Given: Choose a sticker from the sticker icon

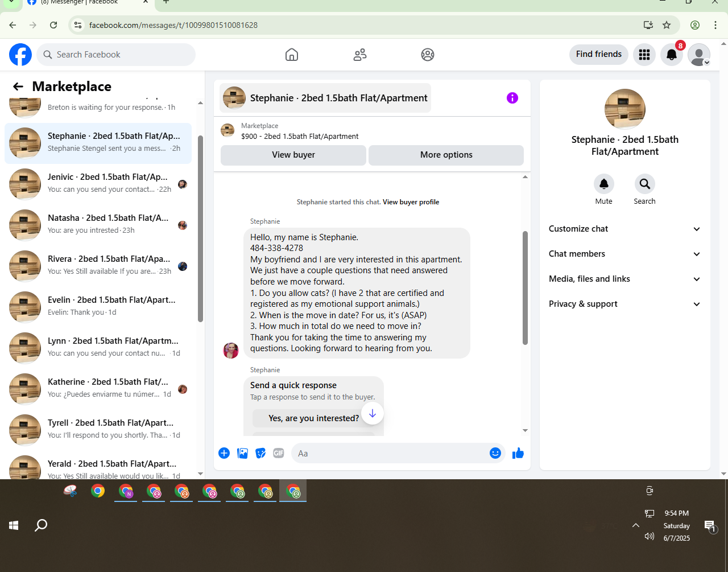Looking at the screenshot, I should click(260, 453).
